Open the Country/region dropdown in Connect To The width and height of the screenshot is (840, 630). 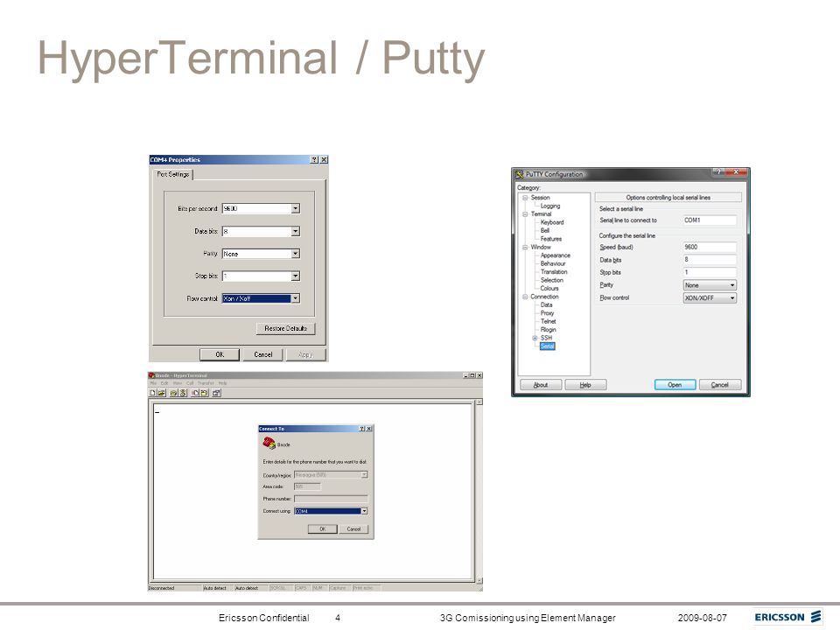point(364,474)
